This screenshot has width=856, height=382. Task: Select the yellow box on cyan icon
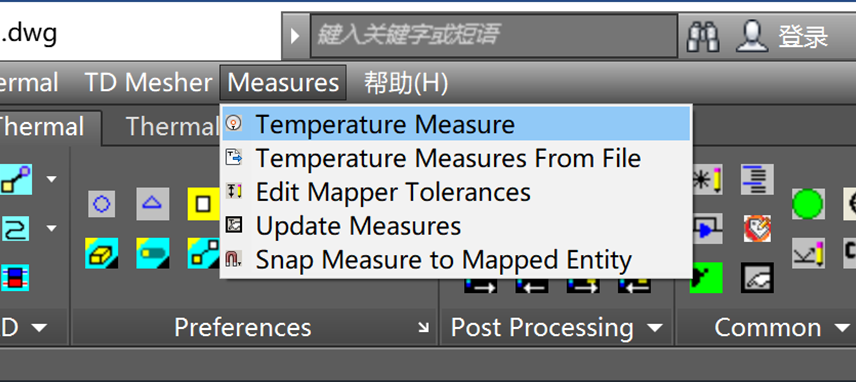[x=102, y=253]
